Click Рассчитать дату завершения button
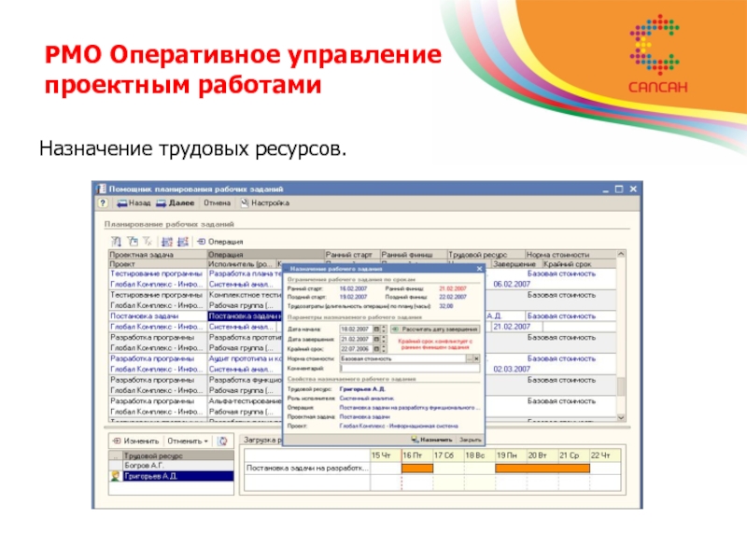This screenshot has width=747, height=560. pyautogui.click(x=435, y=329)
